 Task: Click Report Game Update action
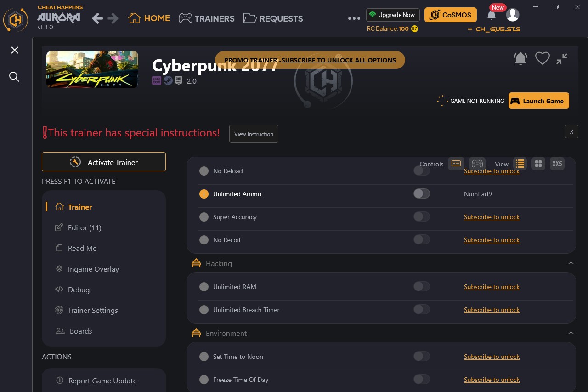(97, 381)
